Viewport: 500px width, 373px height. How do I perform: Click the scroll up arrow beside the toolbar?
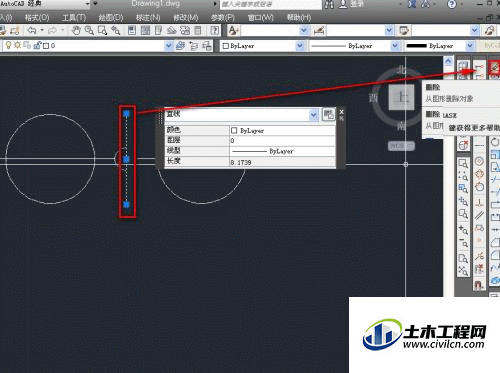[x=448, y=61]
